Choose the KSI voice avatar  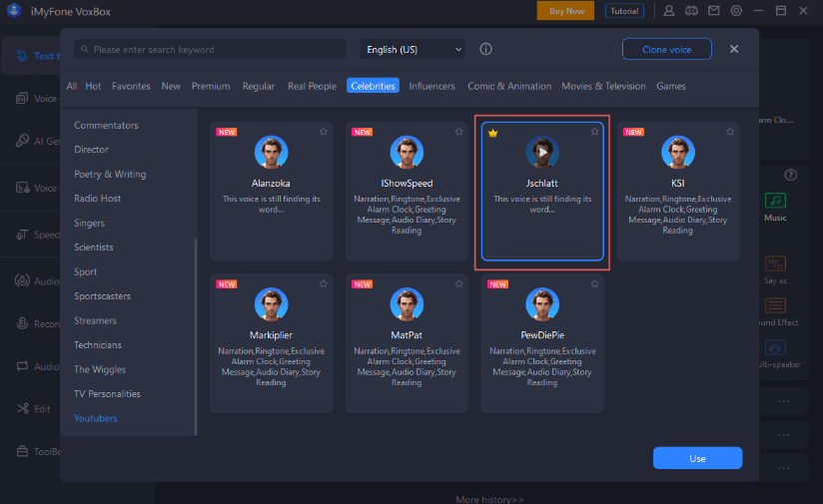[x=678, y=152]
